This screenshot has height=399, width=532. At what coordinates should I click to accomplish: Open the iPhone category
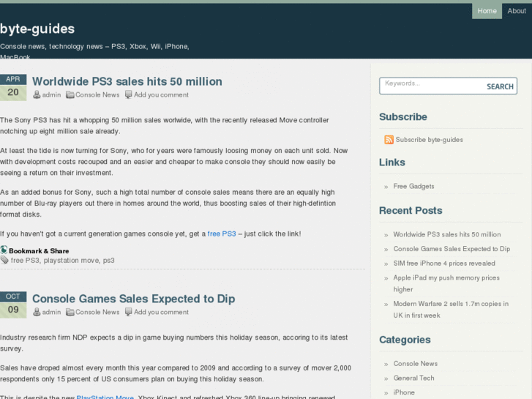point(404,392)
